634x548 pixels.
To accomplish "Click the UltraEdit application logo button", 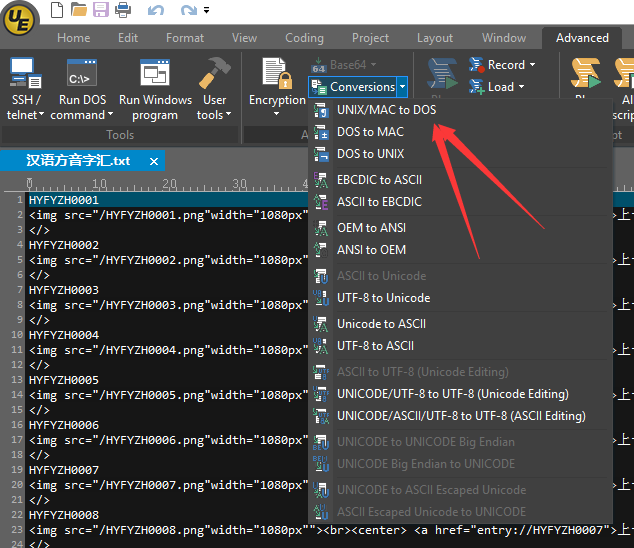I will pos(20,19).
